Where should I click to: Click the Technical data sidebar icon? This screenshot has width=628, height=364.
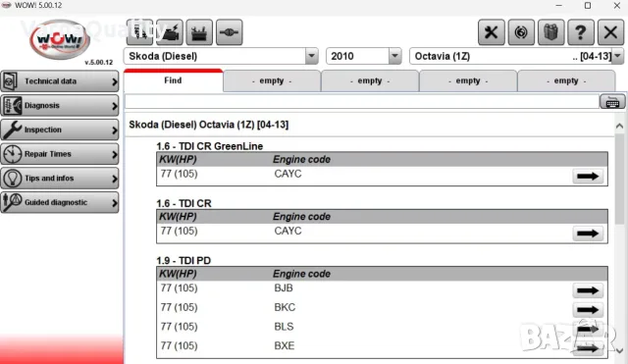(x=10, y=81)
